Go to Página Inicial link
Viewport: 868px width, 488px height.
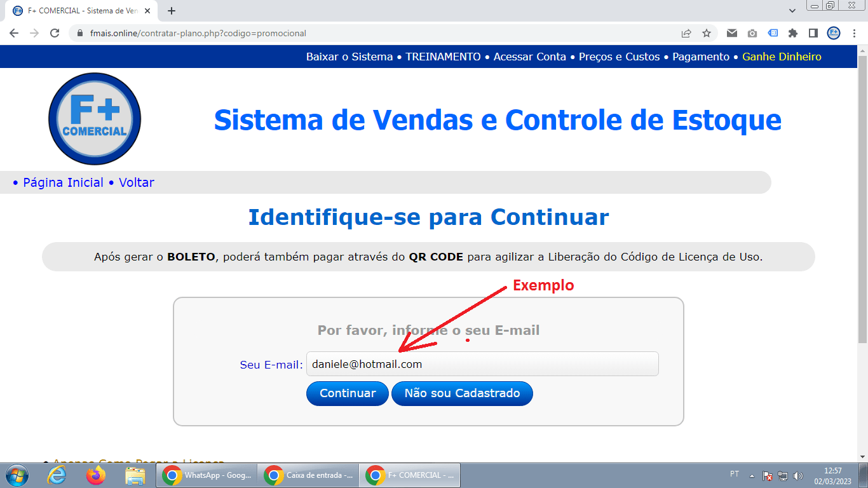coord(63,182)
